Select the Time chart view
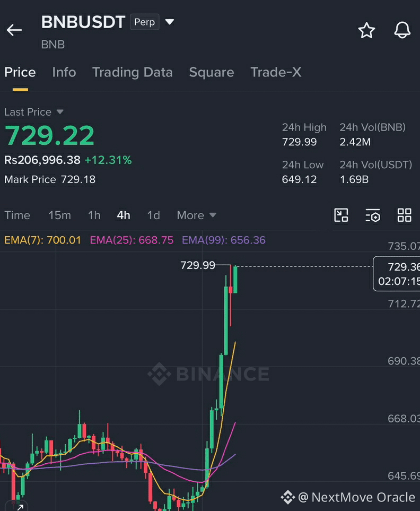Viewport: 420px width, 511px height. click(x=17, y=215)
